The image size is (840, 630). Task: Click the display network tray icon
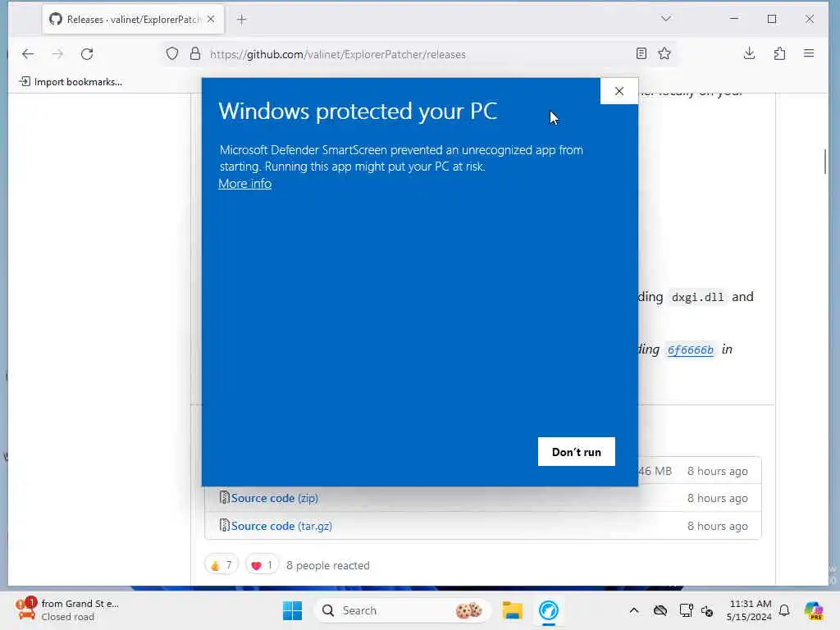point(685,610)
